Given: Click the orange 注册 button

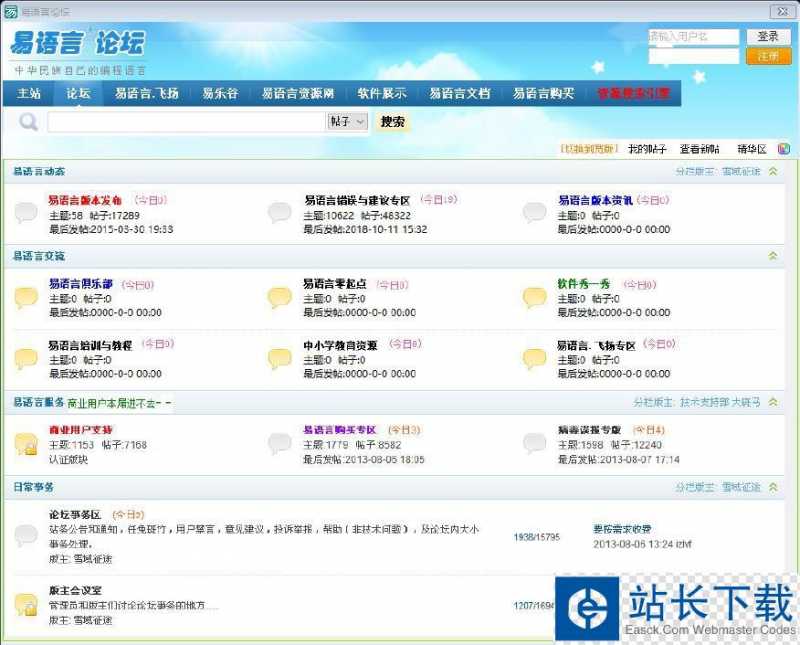Looking at the screenshot, I should [768, 56].
